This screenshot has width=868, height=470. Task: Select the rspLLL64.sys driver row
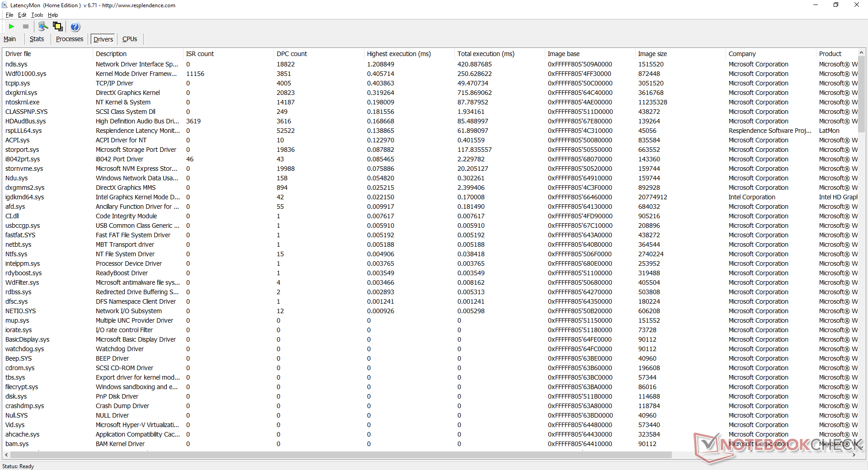(430, 131)
